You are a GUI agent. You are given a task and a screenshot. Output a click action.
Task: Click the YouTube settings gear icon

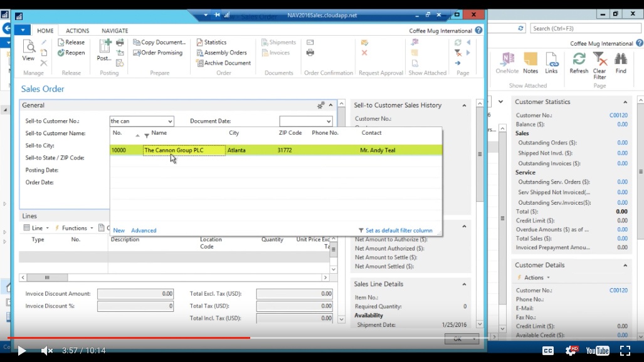571,350
